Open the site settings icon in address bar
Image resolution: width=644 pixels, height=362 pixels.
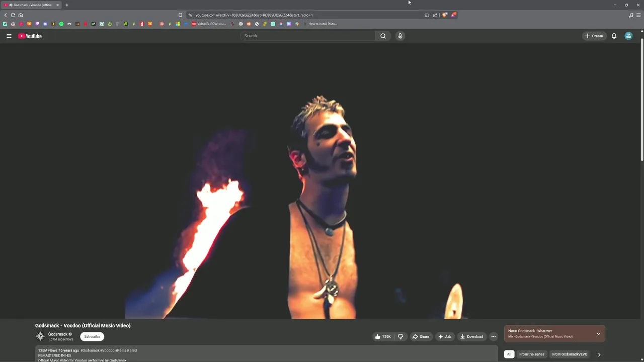190,15
